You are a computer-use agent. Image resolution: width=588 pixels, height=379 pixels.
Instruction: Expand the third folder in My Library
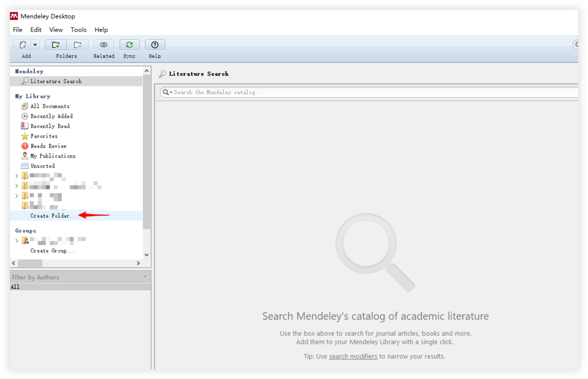tap(16, 196)
